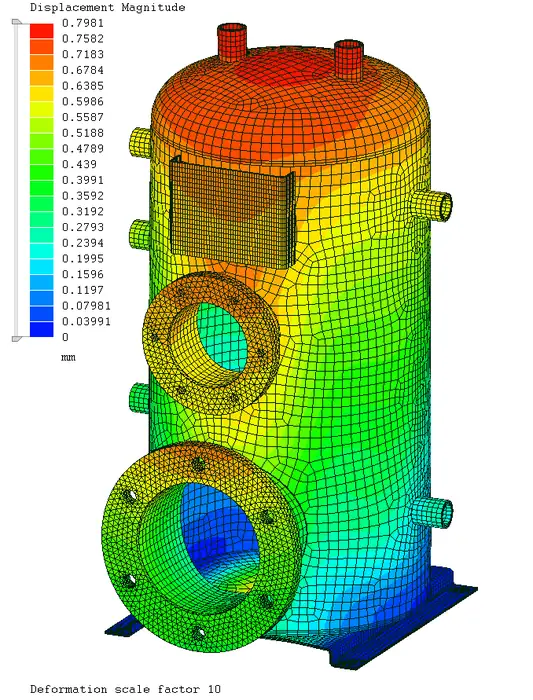Select the 0.03991 legend value label

click(x=86, y=321)
